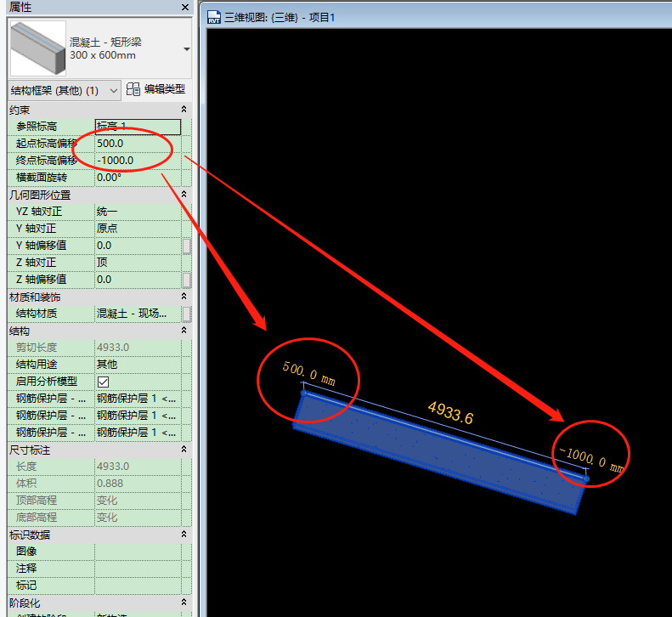672x617 pixels.
Task: Click the 剪切长度 value 4933.0
Action: coord(138,348)
